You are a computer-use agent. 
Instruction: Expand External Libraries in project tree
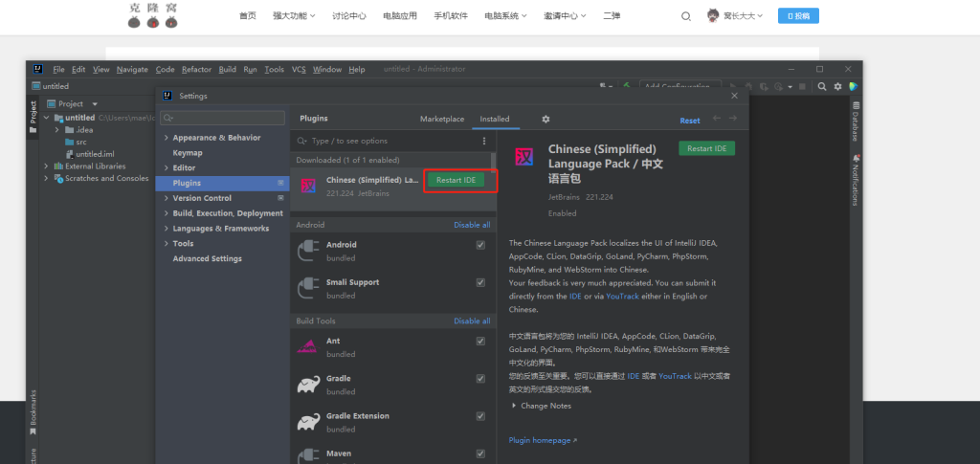click(46, 166)
